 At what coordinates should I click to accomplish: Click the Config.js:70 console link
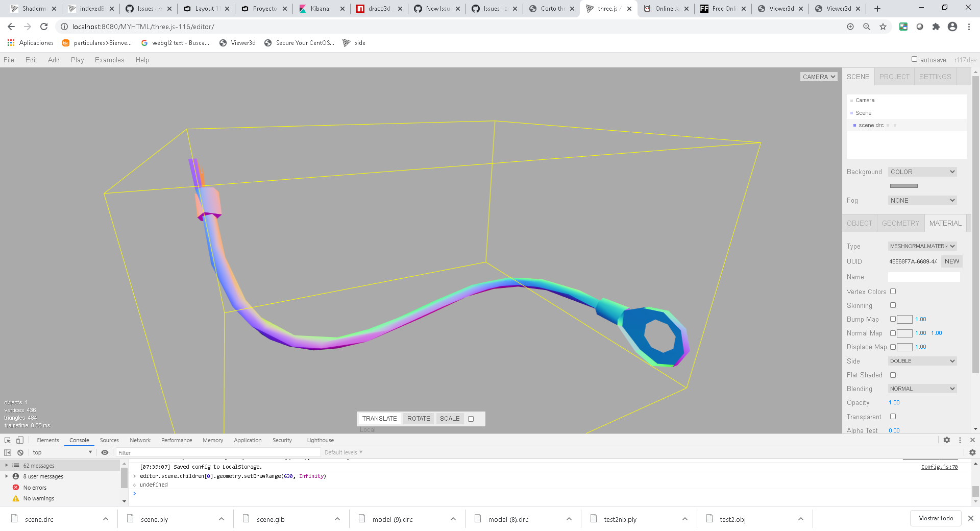pyautogui.click(x=938, y=467)
